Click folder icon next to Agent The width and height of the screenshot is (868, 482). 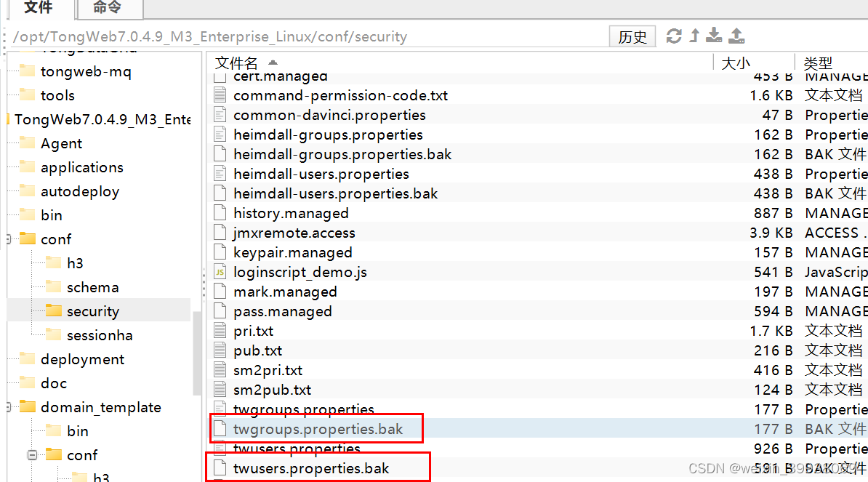tap(27, 142)
